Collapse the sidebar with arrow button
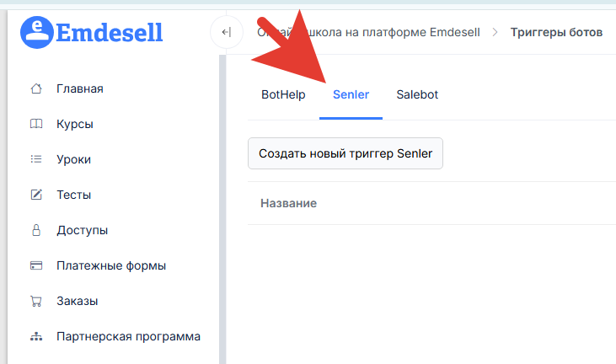 pyautogui.click(x=226, y=33)
